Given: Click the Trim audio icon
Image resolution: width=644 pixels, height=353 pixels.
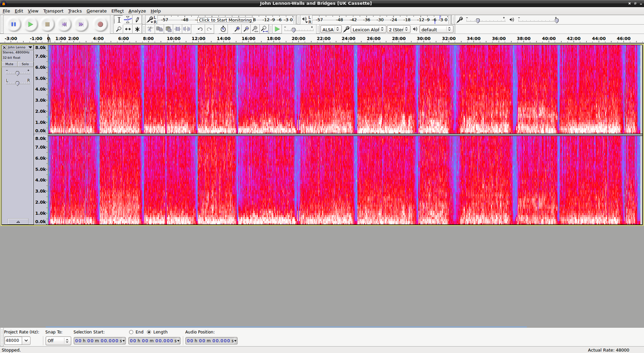Looking at the screenshot, I should (x=177, y=29).
